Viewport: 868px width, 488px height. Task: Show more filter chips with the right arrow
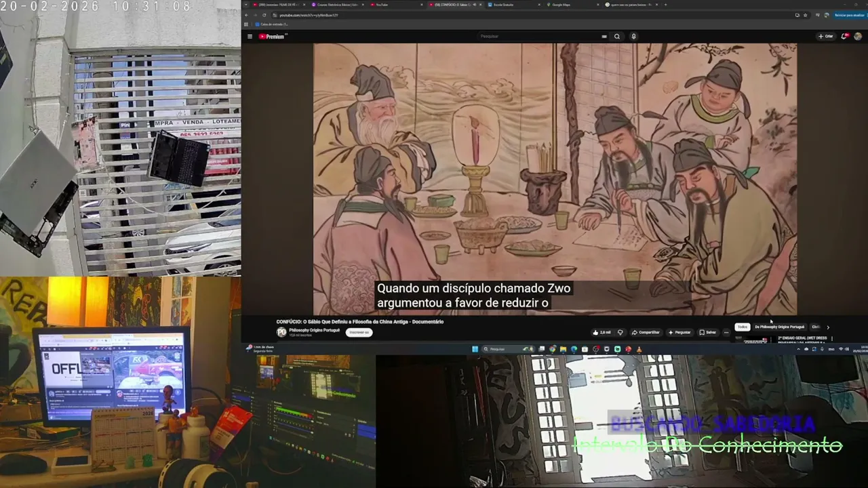tap(827, 327)
